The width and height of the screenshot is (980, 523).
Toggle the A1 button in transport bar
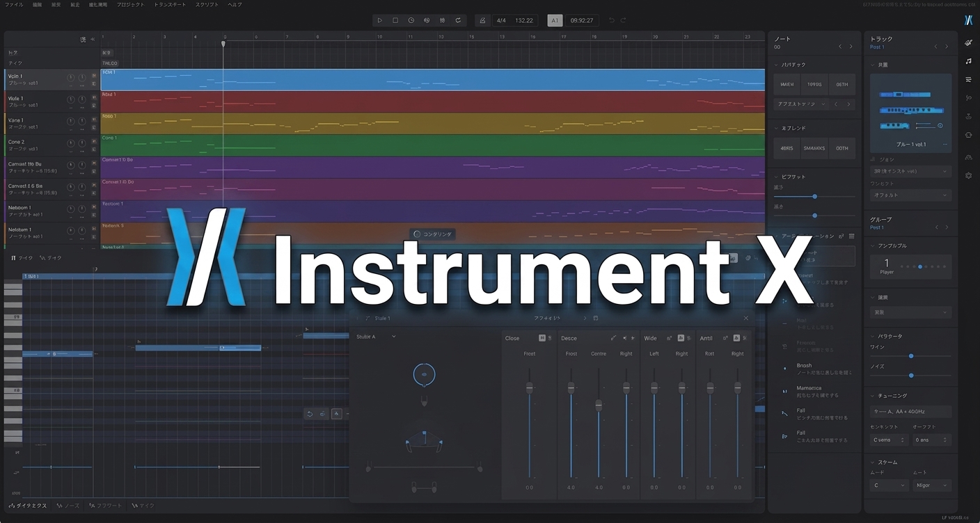[555, 21]
